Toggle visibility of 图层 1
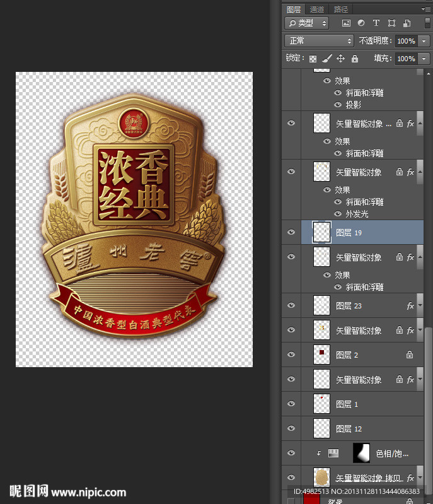 [291, 404]
